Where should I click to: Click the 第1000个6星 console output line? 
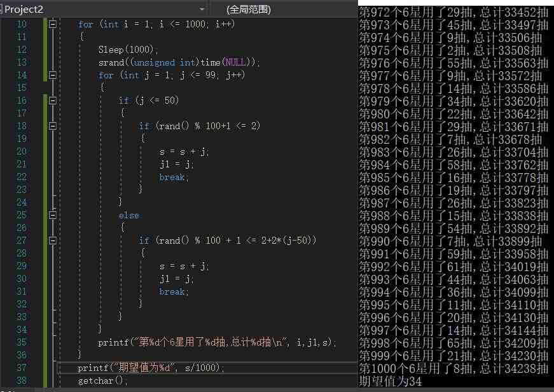pyautogui.click(x=454, y=369)
